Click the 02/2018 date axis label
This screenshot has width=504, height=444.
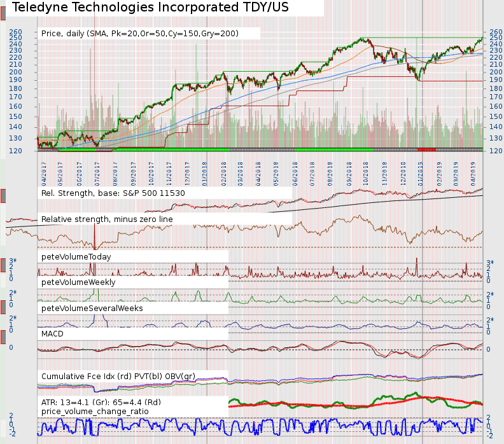click(x=224, y=174)
